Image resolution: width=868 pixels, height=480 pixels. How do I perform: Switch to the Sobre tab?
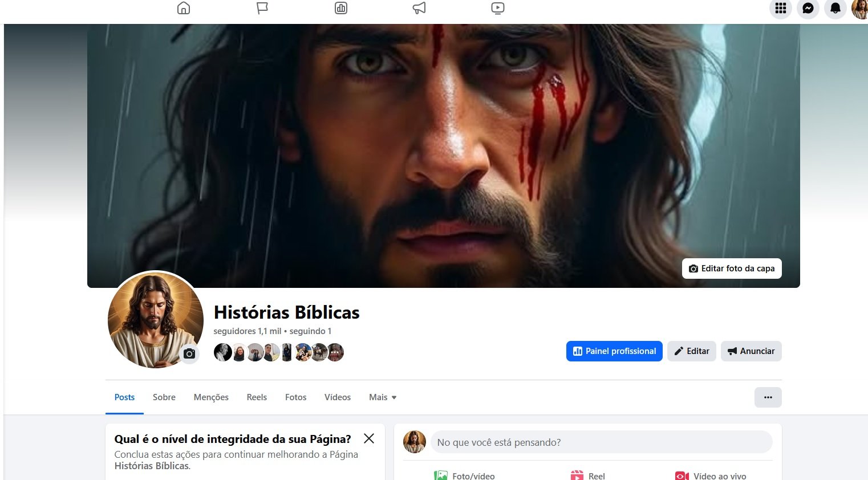click(x=164, y=397)
